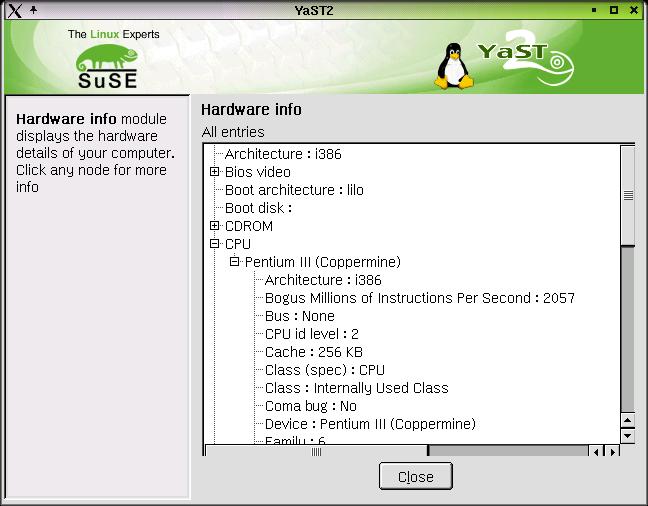Viewport: 648px width, 506px height.
Task: Select the Cache : 256 KB entry
Action: point(313,352)
